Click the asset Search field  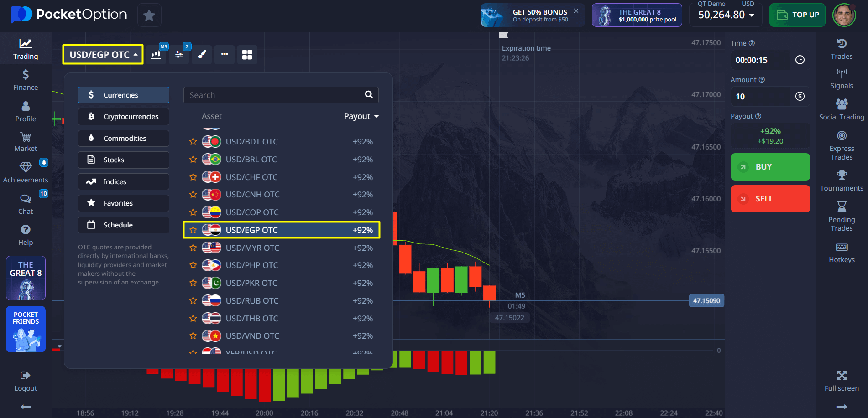click(274, 95)
